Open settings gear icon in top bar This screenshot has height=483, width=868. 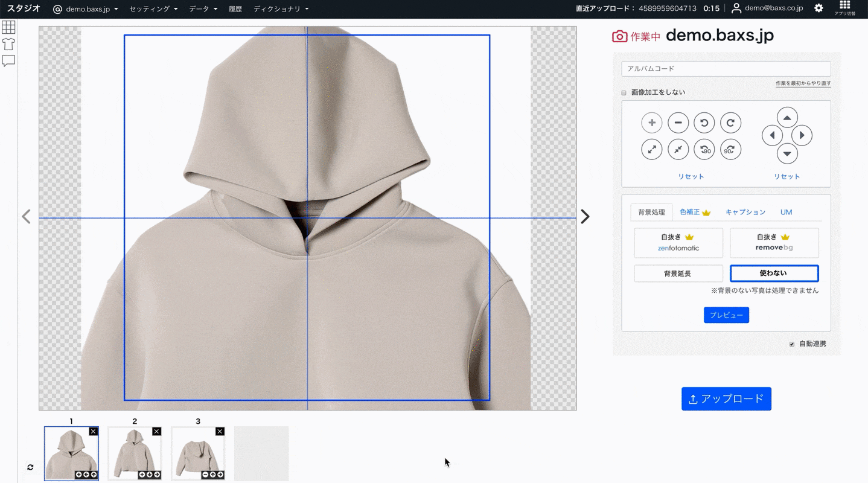pyautogui.click(x=819, y=8)
